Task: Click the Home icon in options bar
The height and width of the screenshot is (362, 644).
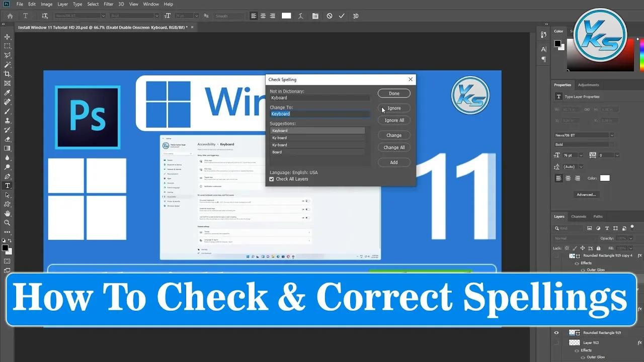Action: pyautogui.click(x=10, y=16)
